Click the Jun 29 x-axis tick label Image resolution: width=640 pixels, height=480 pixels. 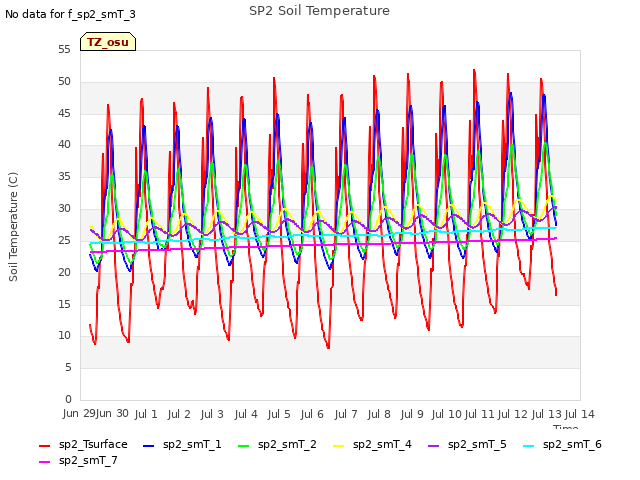tap(79, 414)
